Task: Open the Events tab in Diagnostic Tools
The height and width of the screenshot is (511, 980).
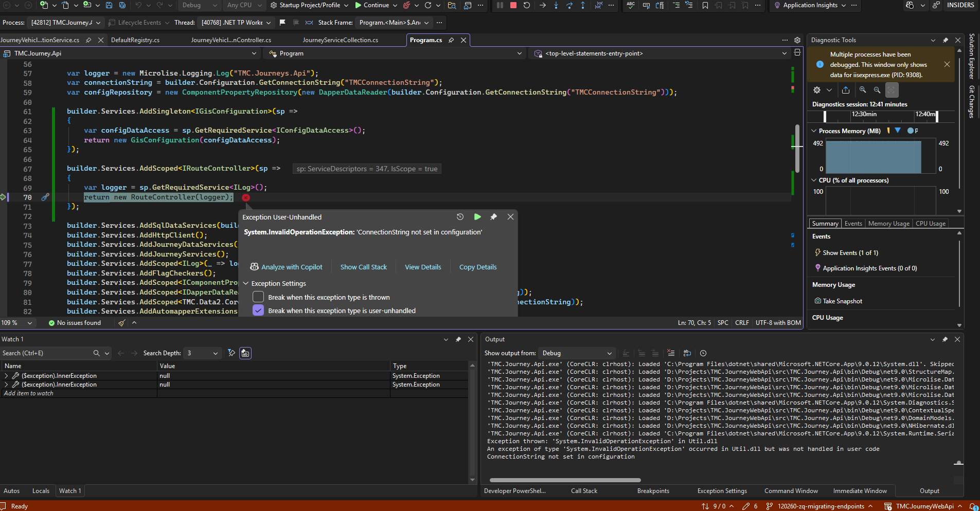Action: [x=853, y=224]
